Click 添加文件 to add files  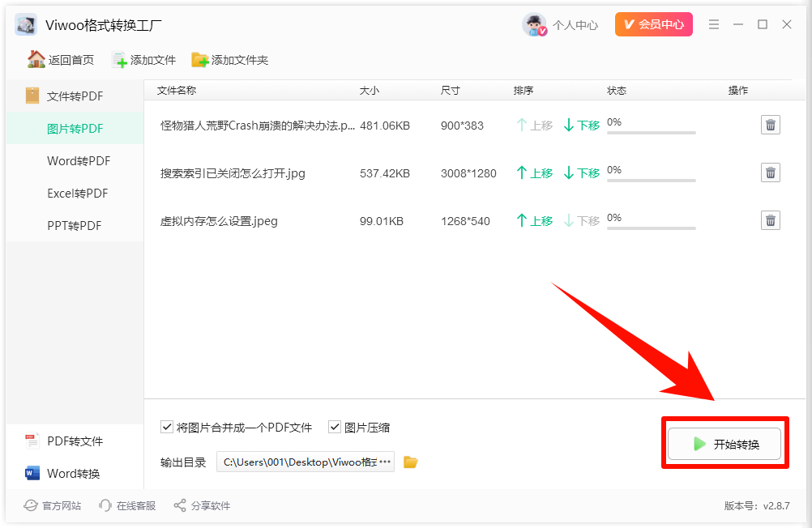(144, 60)
